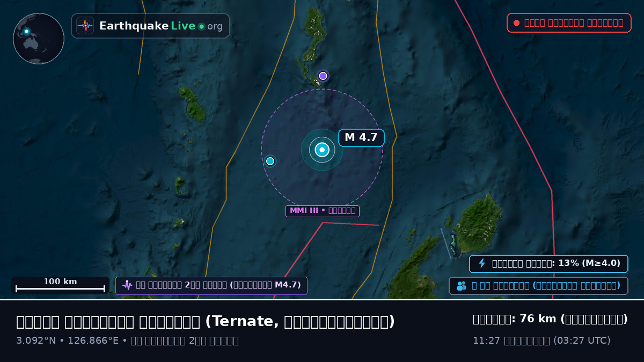
Task: Click the MMI III intensity label
Action: pyautogui.click(x=323, y=211)
